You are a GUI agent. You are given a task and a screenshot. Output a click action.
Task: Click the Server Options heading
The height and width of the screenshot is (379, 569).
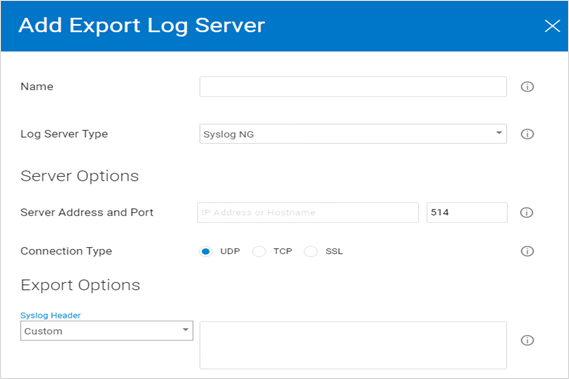coord(79,176)
